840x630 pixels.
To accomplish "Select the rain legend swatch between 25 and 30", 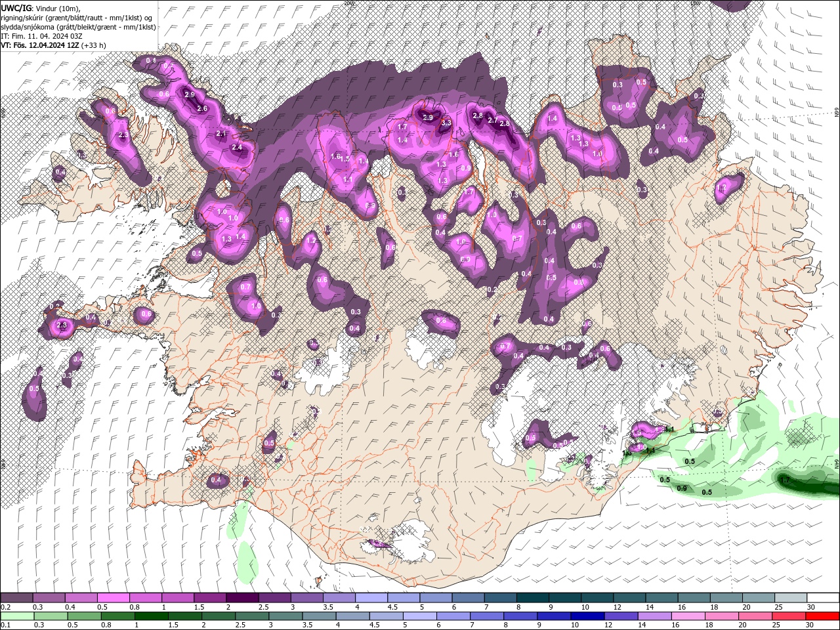I will coord(787,616).
